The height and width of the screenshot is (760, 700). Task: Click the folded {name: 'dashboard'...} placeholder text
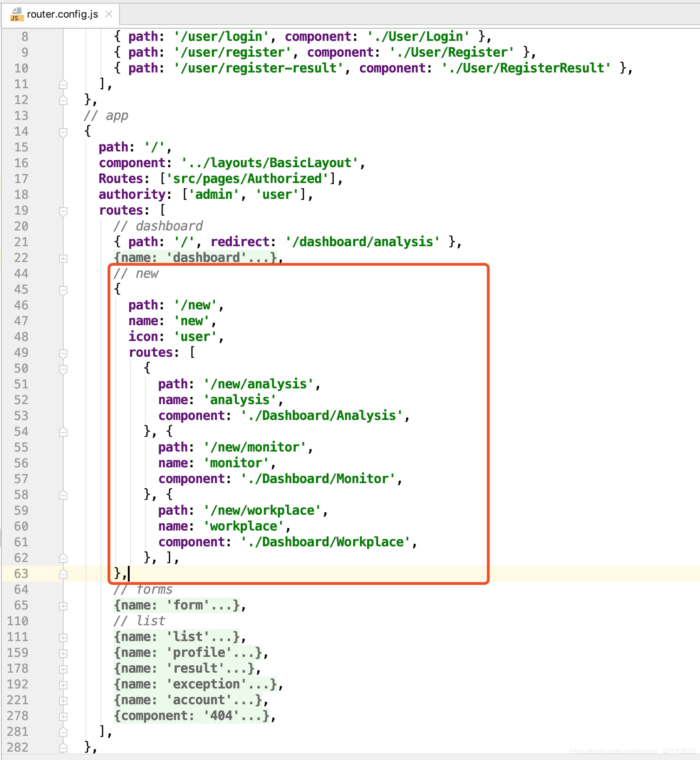tap(195, 258)
